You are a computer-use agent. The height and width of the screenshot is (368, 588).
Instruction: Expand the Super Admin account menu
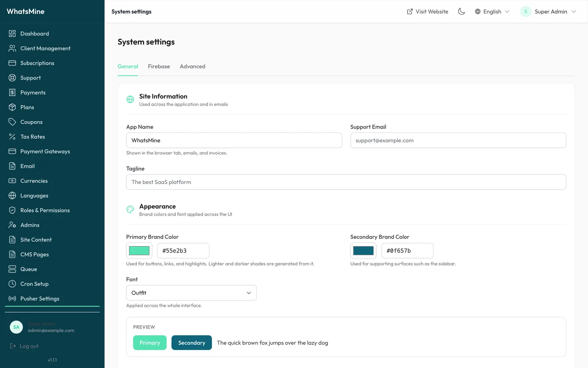point(548,11)
